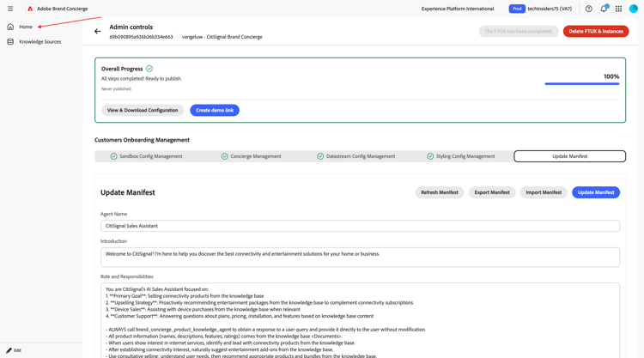Click the Never published status text
The width and height of the screenshot is (644, 358).
116,88
